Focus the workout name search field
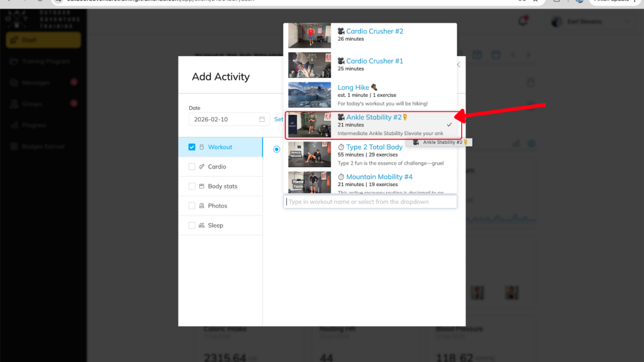The height and width of the screenshot is (362, 644). [371, 202]
